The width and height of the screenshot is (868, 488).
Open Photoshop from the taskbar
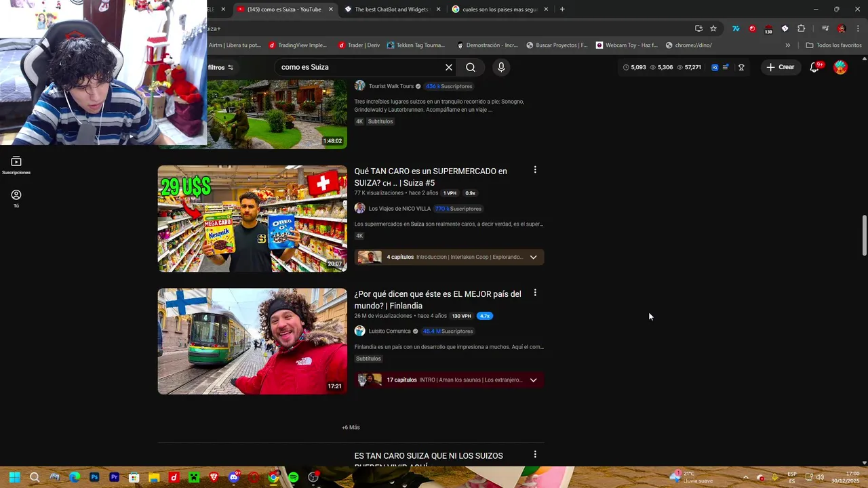pos(94,477)
